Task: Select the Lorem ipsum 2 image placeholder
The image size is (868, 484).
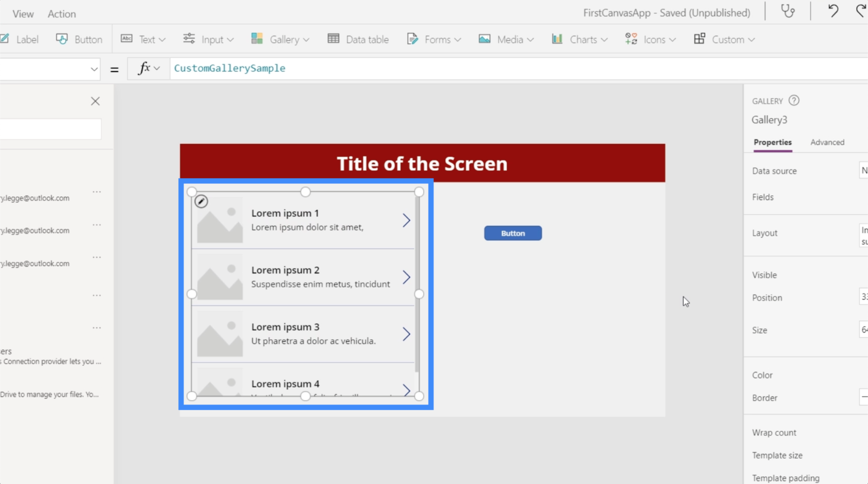Action: pos(220,277)
